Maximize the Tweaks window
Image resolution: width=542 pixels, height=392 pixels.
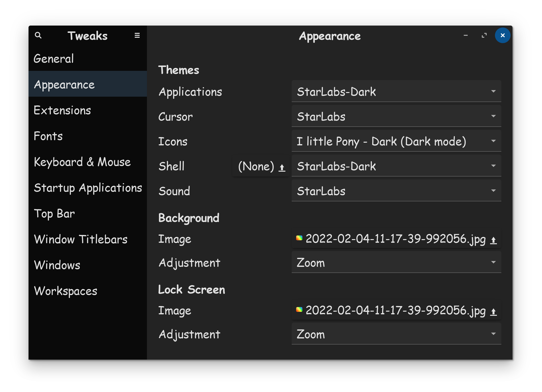click(x=484, y=36)
